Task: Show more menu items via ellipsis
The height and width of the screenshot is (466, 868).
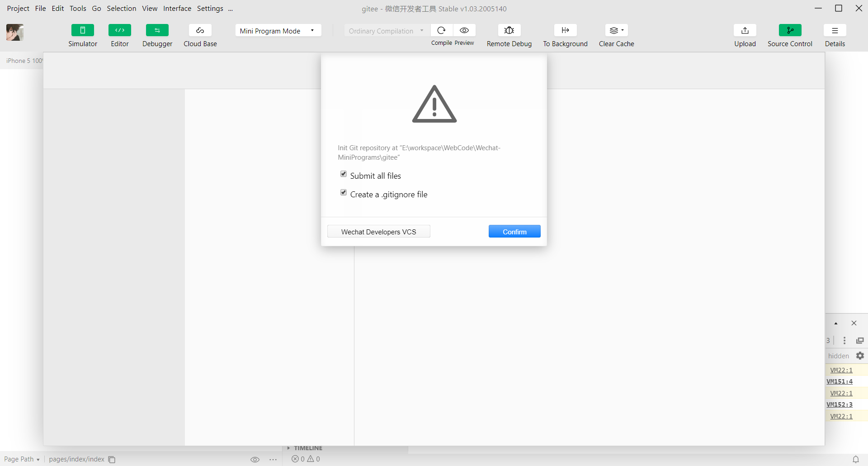Action: (x=231, y=9)
